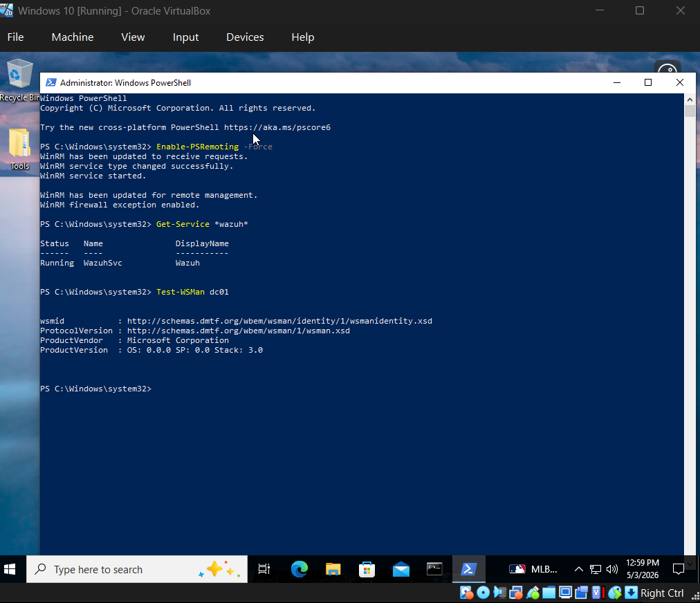
Task: Click the WinRM firewall exception enabled line
Action: click(120, 205)
